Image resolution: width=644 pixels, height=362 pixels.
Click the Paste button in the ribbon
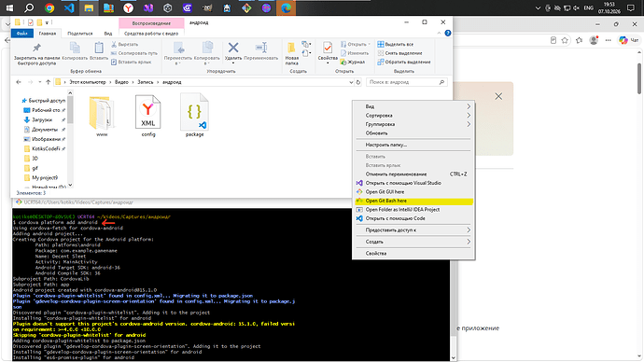pos(99,51)
